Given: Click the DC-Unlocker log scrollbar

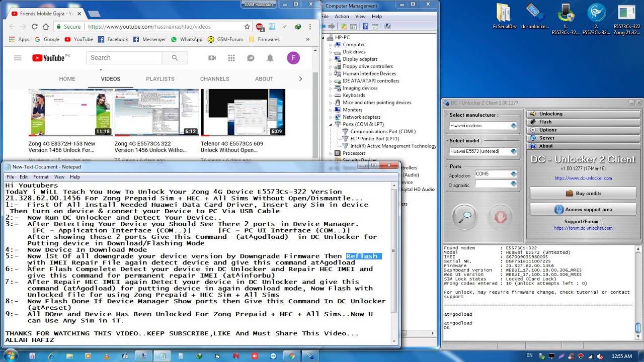Looking at the screenshot, I should (x=638, y=292).
